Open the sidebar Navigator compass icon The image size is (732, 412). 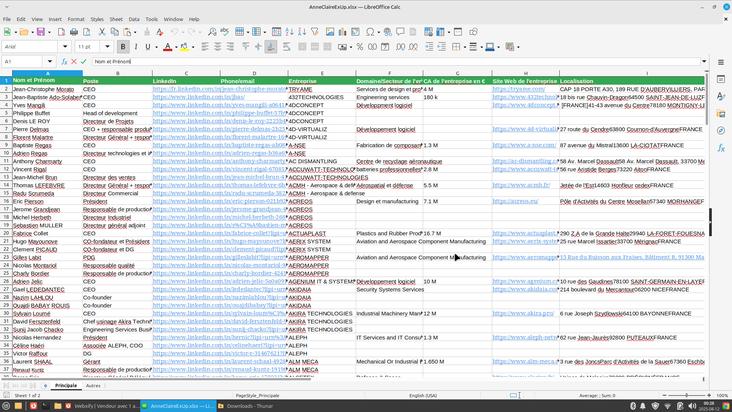(x=721, y=130)
